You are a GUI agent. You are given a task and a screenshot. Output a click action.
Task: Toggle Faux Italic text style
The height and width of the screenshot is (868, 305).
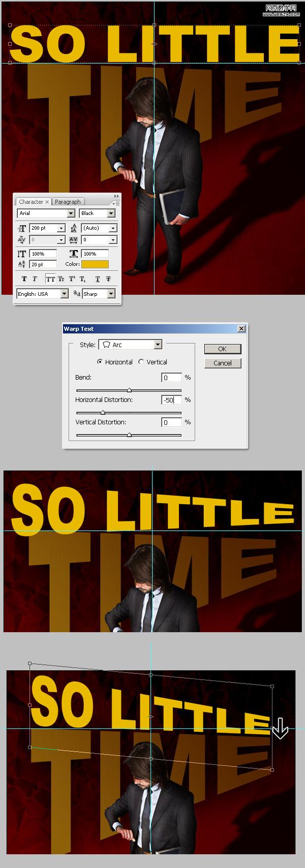pos(35,279)
